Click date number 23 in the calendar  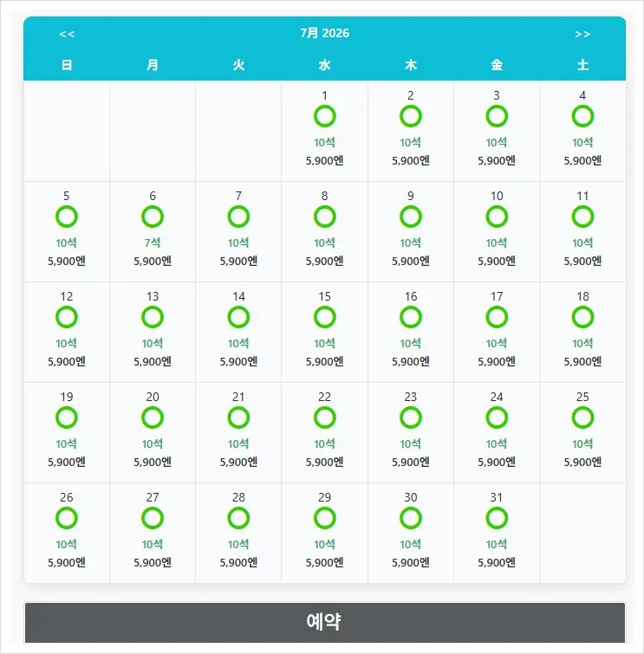point(410,397)
